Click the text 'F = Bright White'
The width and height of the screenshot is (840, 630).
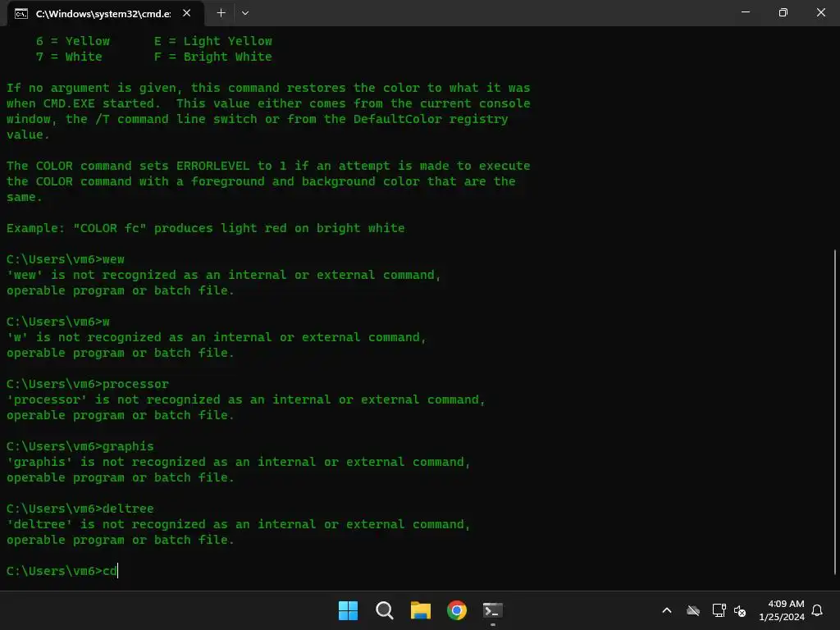pyautogui.click(x=212, y=57)
